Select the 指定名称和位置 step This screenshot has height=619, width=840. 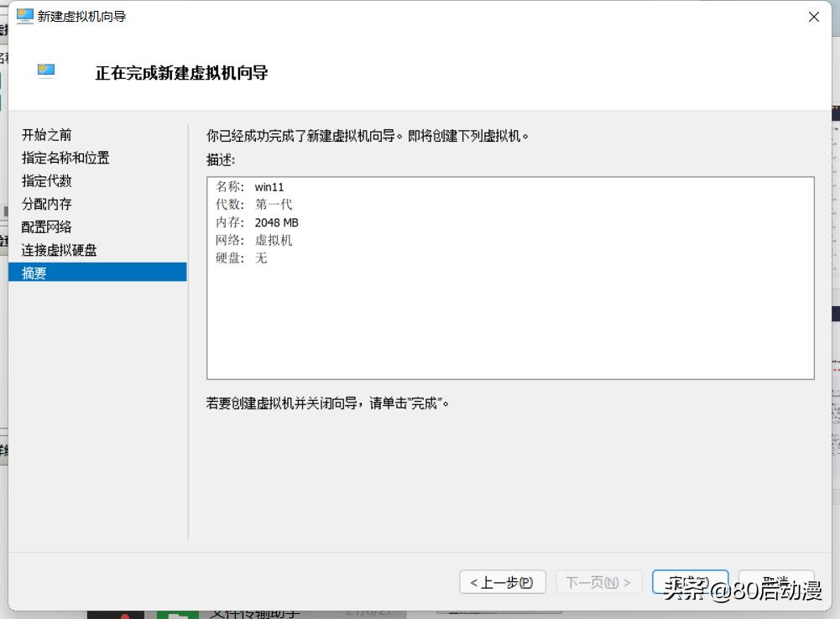tap(72, 158)
